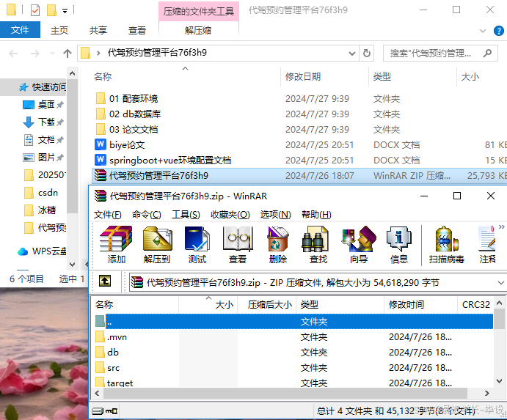
Task: Run the Test (测试) archive tool
Action: pos(197,245)
